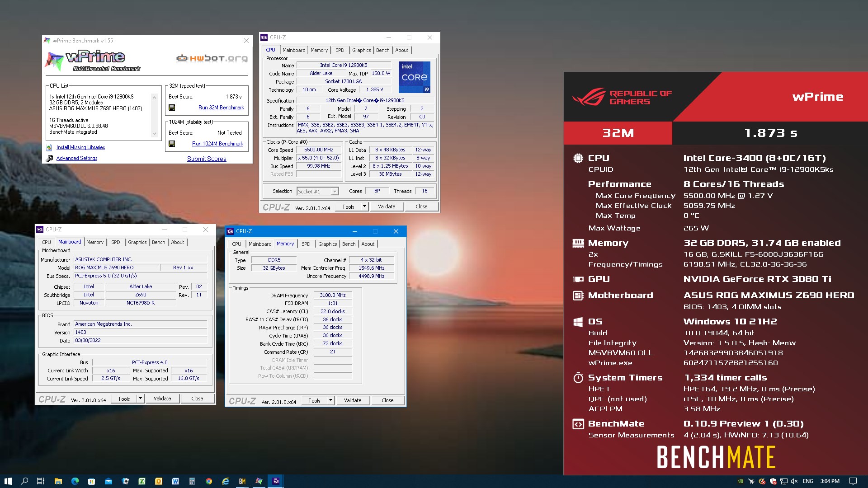Click NVIDIA GeForce RTX 3080 Ti text
This screenshot has width=868, height=488.
(x=757, y=279)
